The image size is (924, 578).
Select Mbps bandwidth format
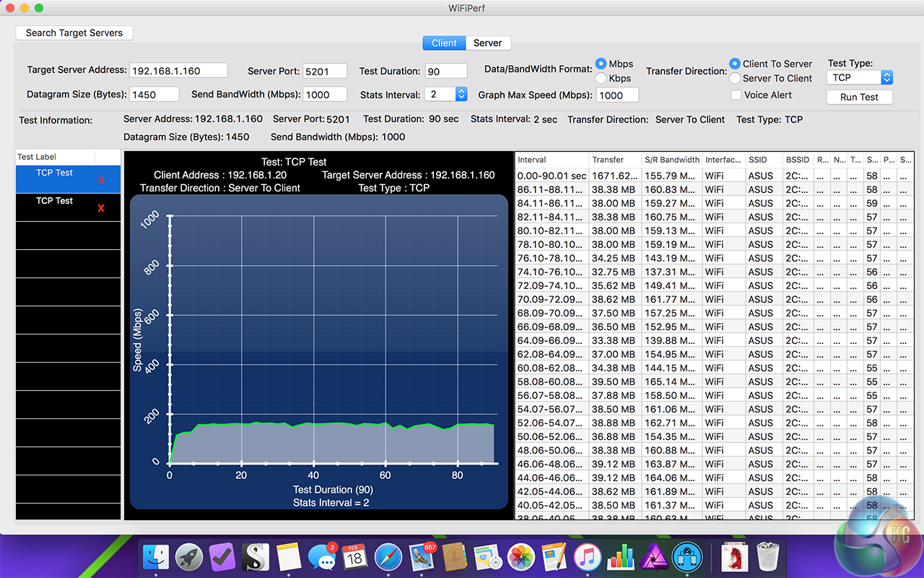point(601,64)
